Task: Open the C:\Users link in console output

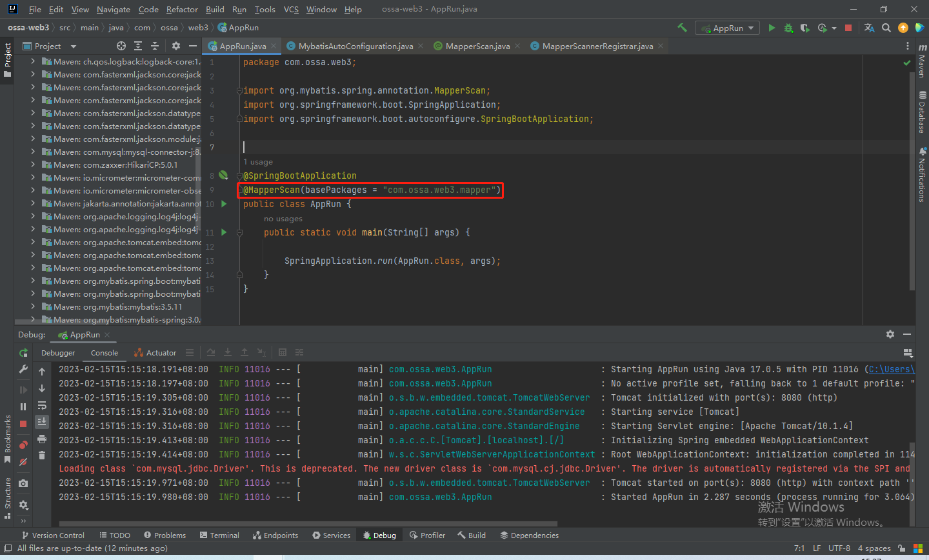Action: [891, 369]
